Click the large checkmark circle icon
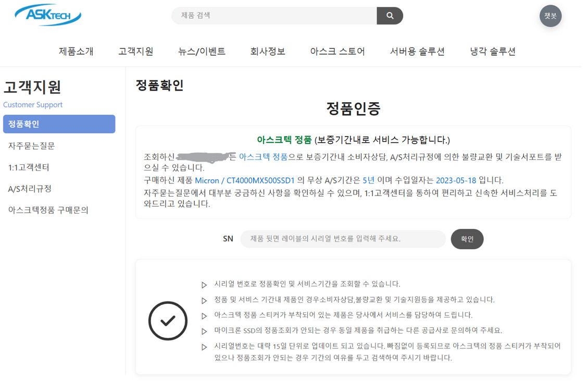Image resolution: width=588 pixels, height=391 pixels. click(168, 321)
